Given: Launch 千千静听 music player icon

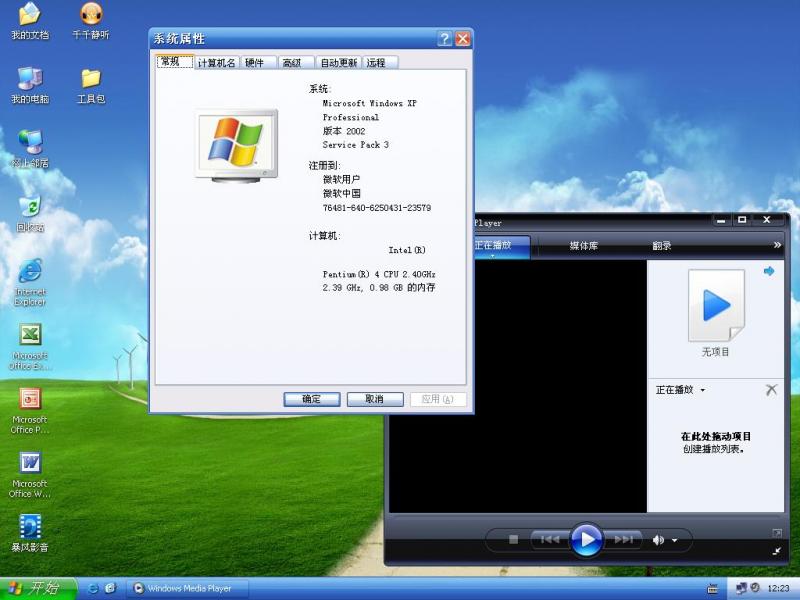Looking at the screenshot, I should tap(91, 20).
